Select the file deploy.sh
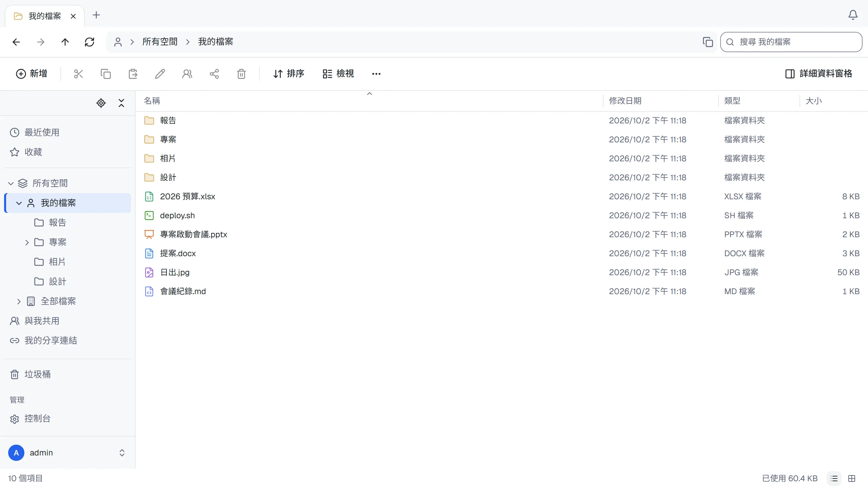868x488 pixels. click(x=502, y=216)
